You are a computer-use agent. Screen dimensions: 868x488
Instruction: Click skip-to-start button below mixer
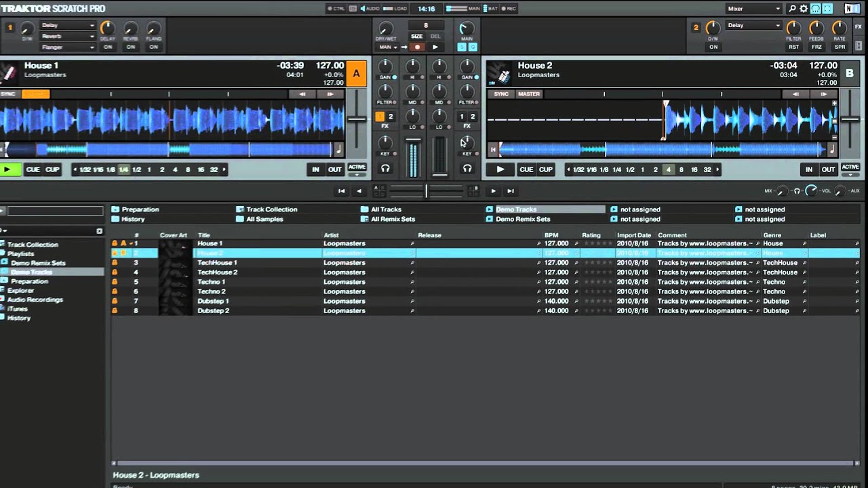tap(342, 191)
